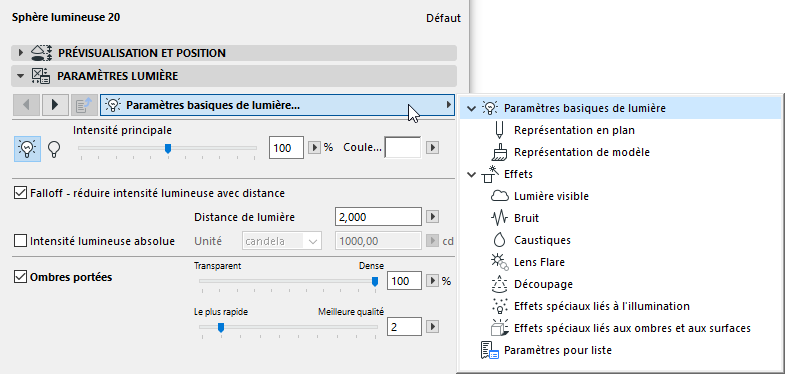The width and height of the screenshot is (785, 374).
Task: Open the candela unit dropdown
Action: click(282, 241)
